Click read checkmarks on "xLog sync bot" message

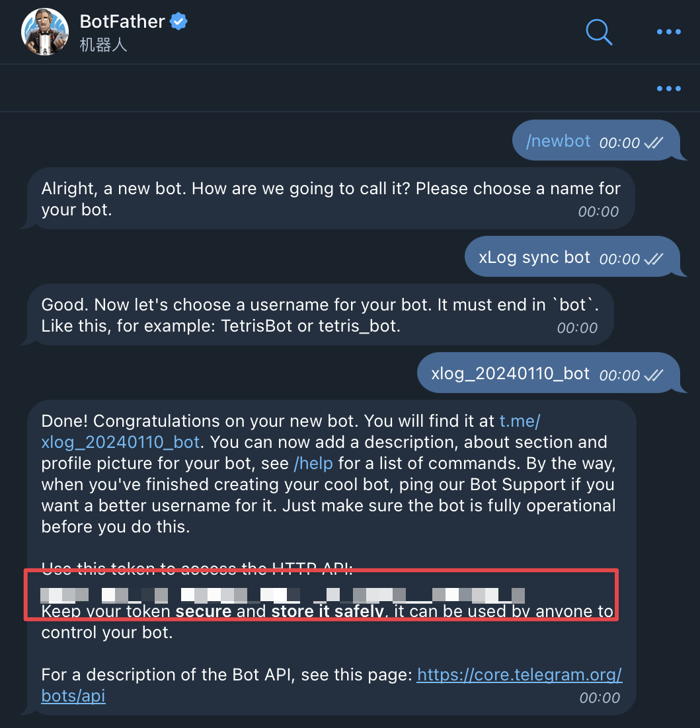654,259
